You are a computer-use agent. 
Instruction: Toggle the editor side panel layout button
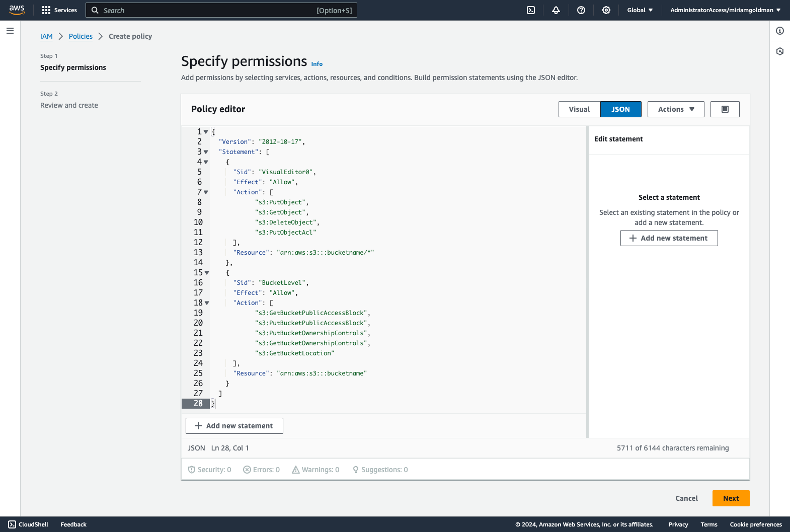click(725, 109)
